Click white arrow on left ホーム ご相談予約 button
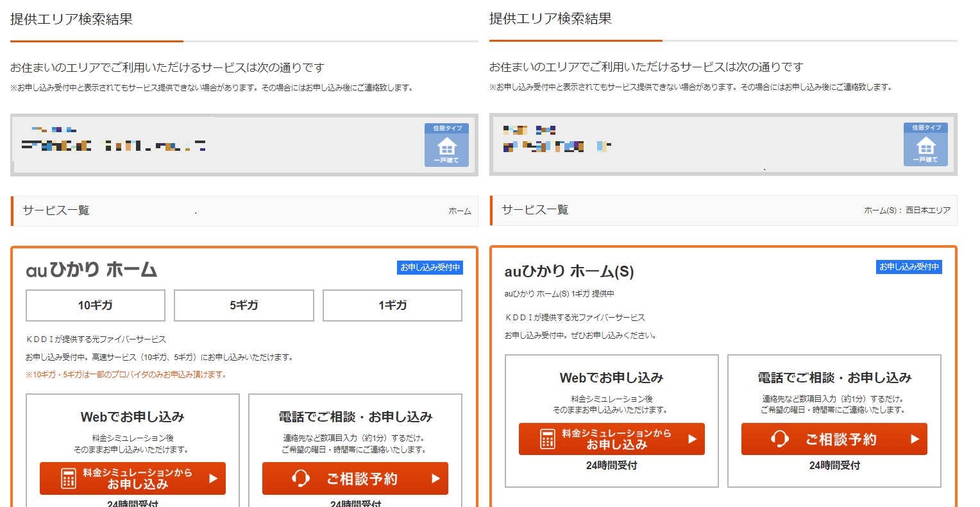This screenshot has height=507, width=980. [x=436, y=478]
